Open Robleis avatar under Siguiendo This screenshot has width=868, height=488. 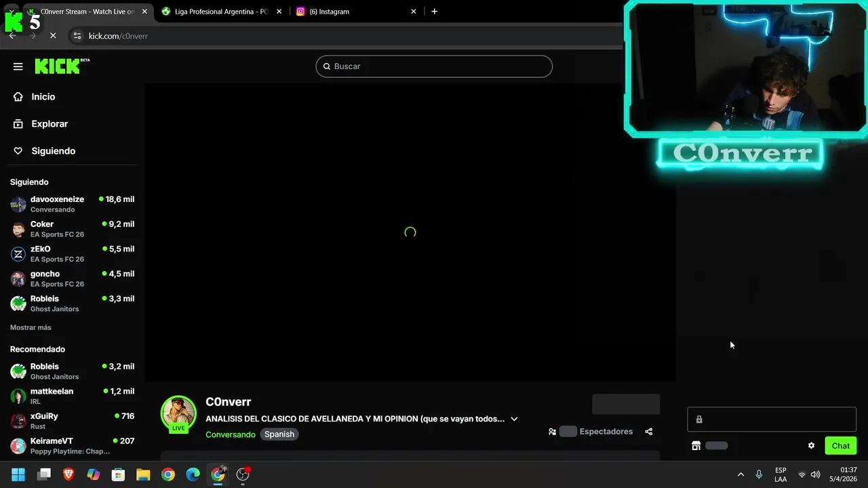click(x=18, y=304)
